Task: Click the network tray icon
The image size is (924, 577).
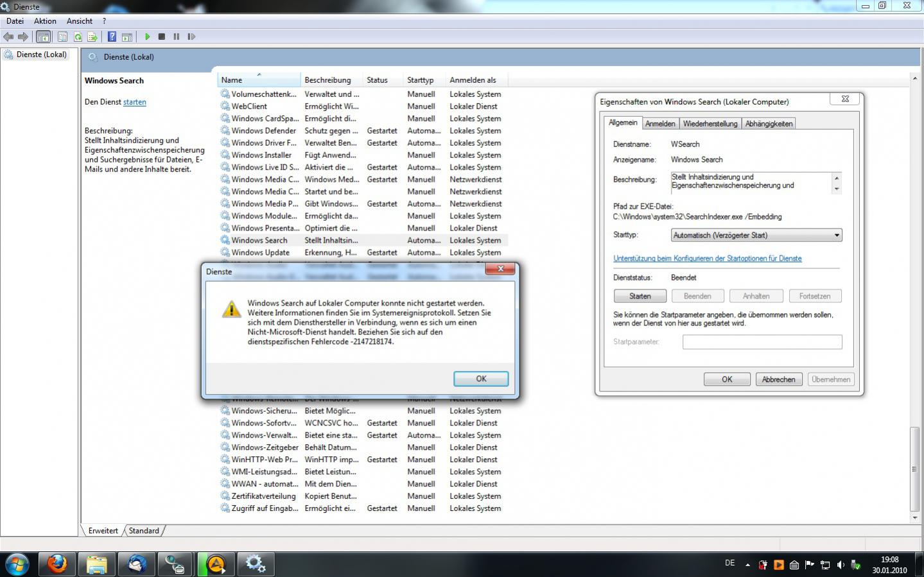Action: coord(825,565)
